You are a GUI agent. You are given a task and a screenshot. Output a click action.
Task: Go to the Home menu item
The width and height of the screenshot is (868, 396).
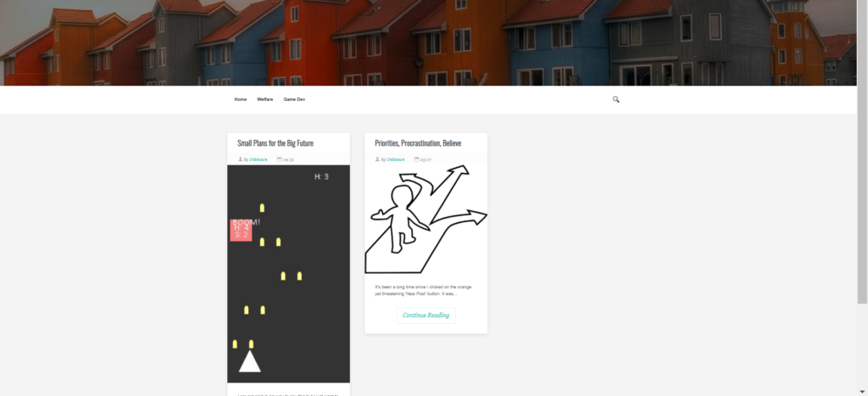240,100
